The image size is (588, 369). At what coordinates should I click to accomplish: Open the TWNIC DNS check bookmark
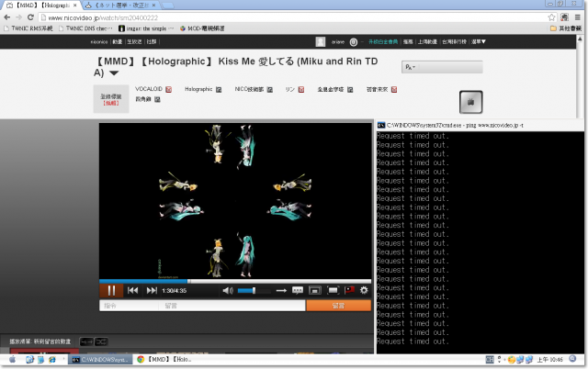(x=85, y=28)
